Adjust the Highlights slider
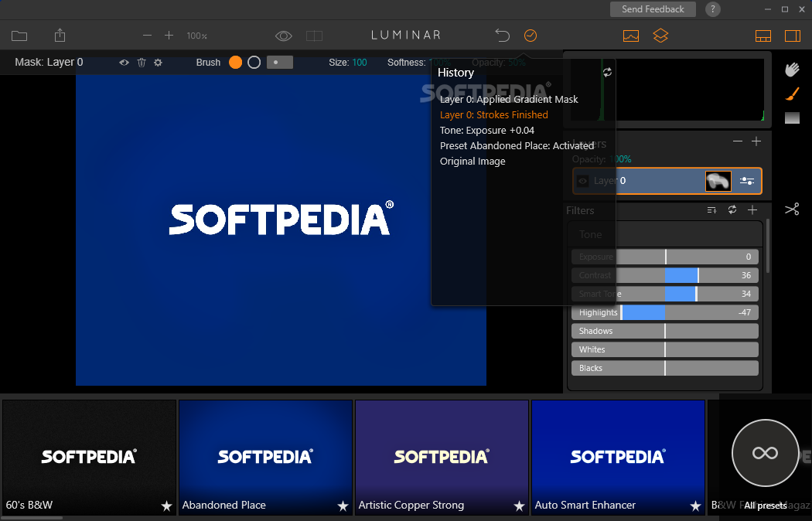The height and width of the screenshot is (521, 812). click(665, 312)
